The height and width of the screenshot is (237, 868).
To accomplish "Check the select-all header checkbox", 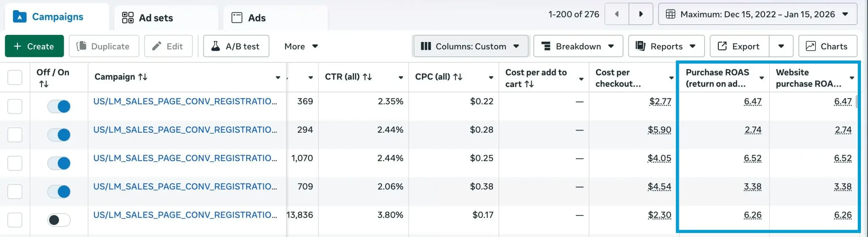I will click(15, 78).
